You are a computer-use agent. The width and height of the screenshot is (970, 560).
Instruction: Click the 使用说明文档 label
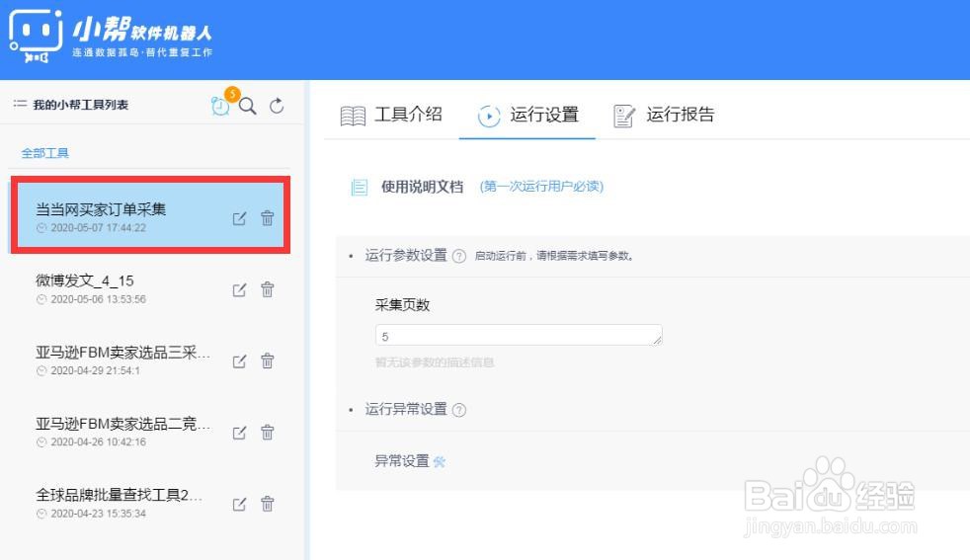(422, 187)
